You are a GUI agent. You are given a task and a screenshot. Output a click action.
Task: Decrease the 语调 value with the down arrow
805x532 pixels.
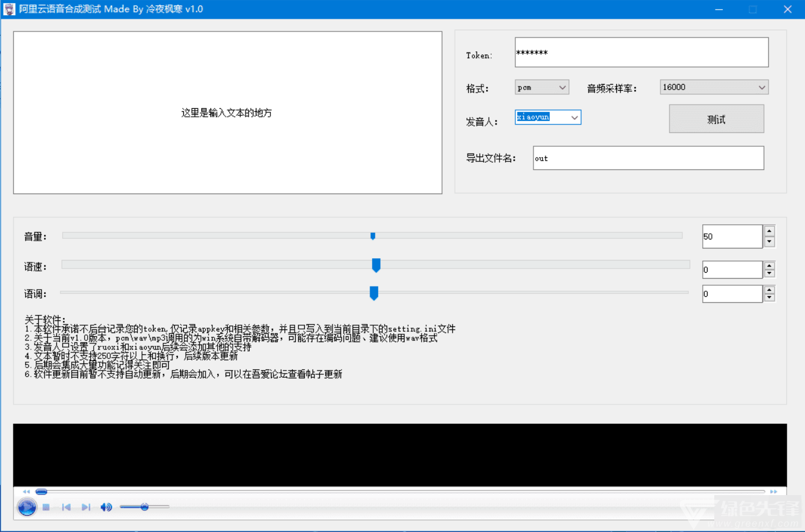769,297
